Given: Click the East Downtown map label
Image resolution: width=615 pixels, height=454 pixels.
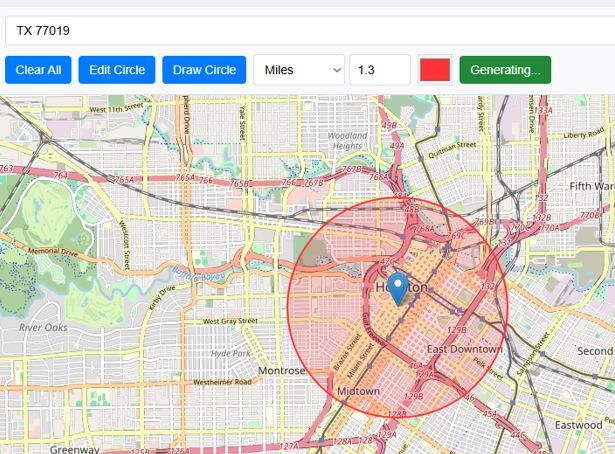Looking at the screenshot, I should [x=464, y=349].
